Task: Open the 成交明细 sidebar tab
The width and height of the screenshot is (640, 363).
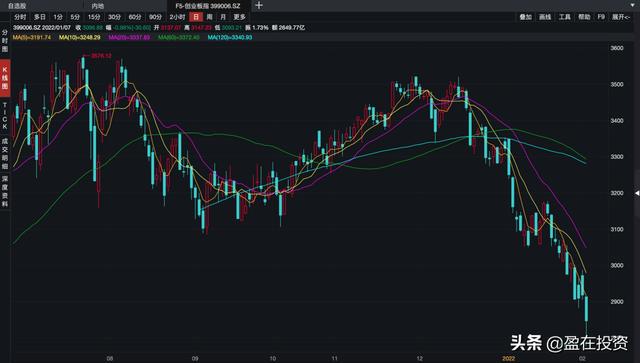Action: point(5,154)
